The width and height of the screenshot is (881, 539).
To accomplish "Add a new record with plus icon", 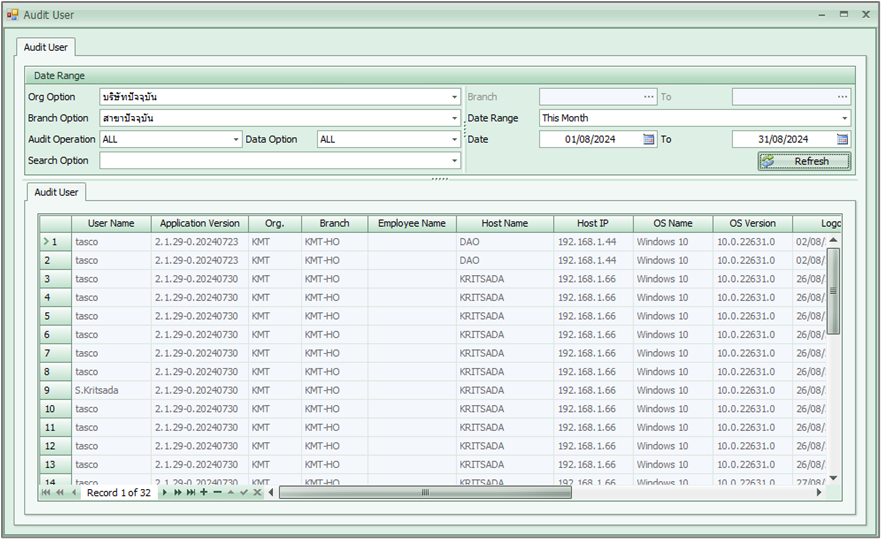I will tap(204, 492).
